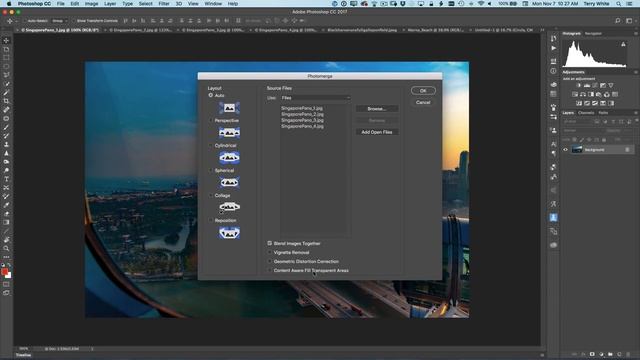This screenshot has width=640, height=360.
Task: Click the lock icon on Background layer
Action: click(627, 150)
